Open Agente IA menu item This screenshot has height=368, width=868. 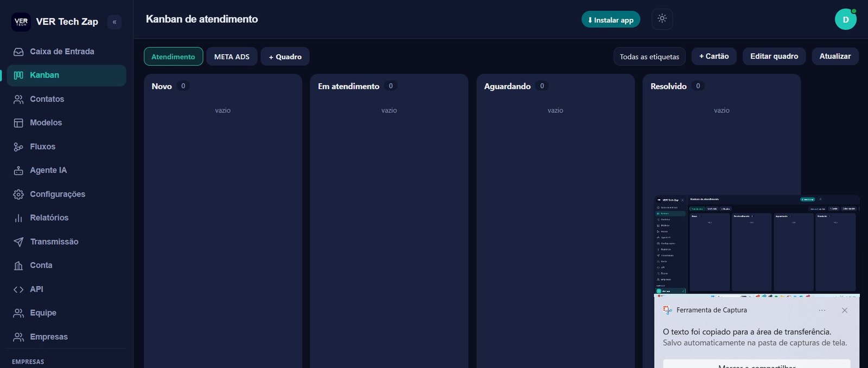66,170
